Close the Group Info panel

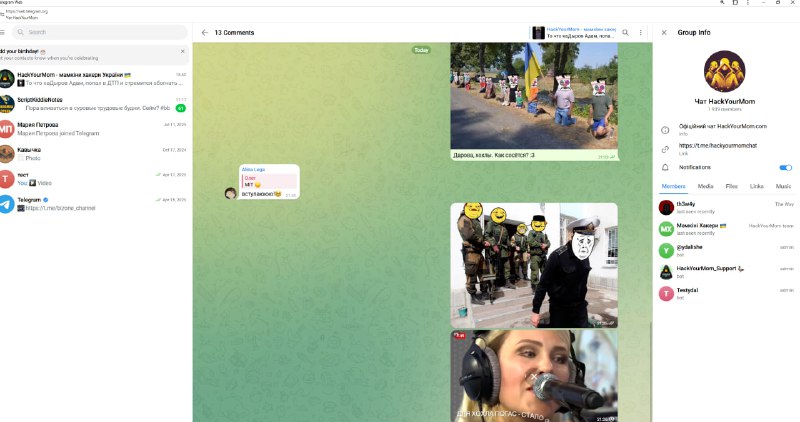pos(664,33)
